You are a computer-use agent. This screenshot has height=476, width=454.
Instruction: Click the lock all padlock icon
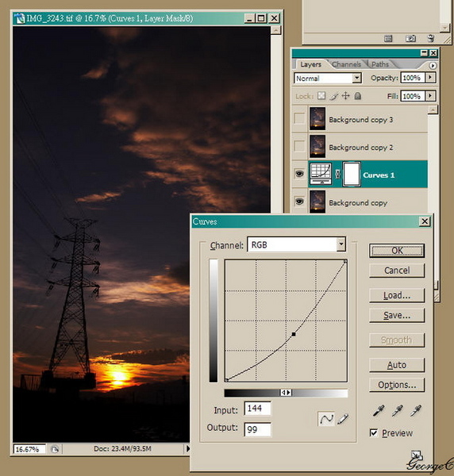pos(358,96)
